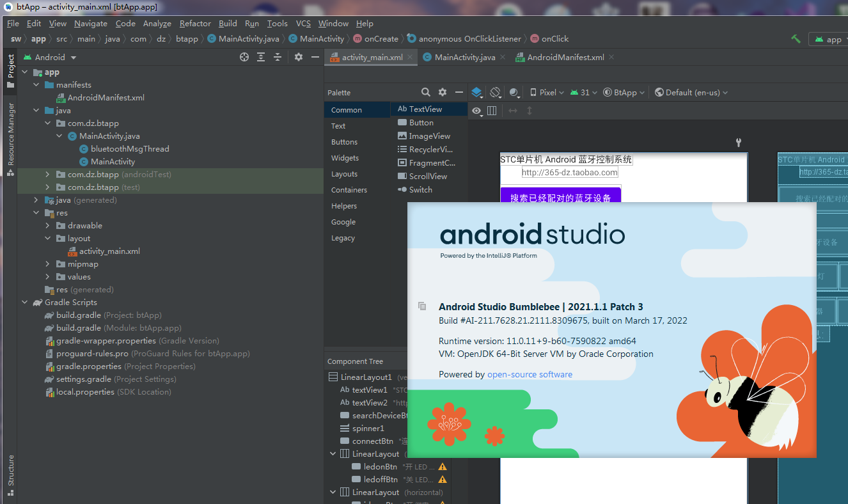
Task: Collapse Gradle Scripts node
Action: [x=24, y=303]
